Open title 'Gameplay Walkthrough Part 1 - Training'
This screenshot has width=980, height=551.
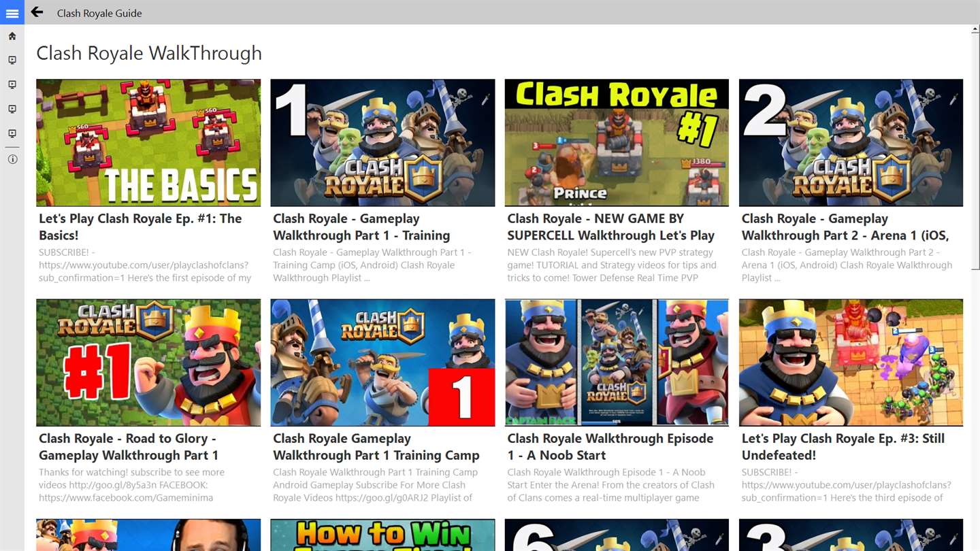pyautogui.click(x=361, y=227)
